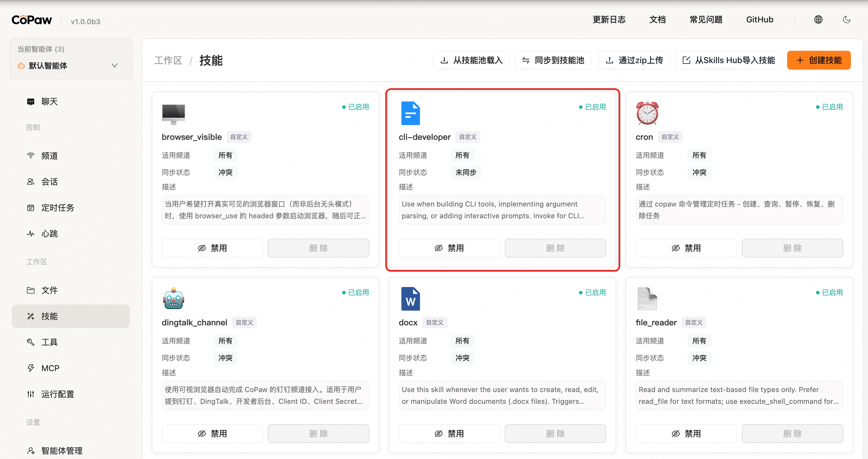Disable the docx skill

pyautogui.click(x=449, y=434)
